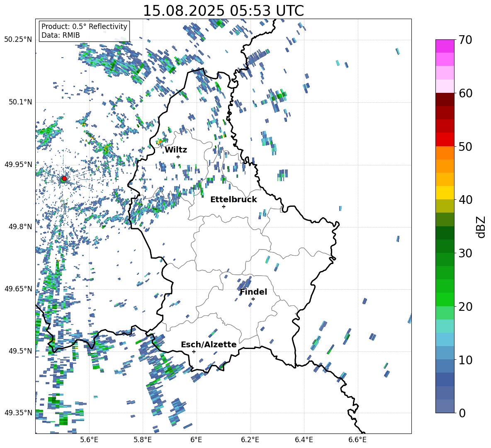Click the 5.8°E longitude label
Viewport: 491px width, 448px height.
[143, 440]
